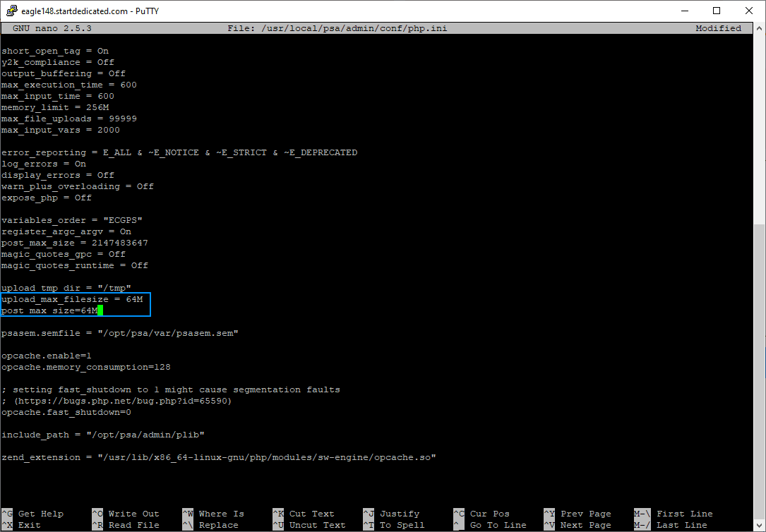The width and height of the screenshot is (766, 532).
Task: Click the 'upload_max_filesize = 64M' line
Action: point(72,299)
